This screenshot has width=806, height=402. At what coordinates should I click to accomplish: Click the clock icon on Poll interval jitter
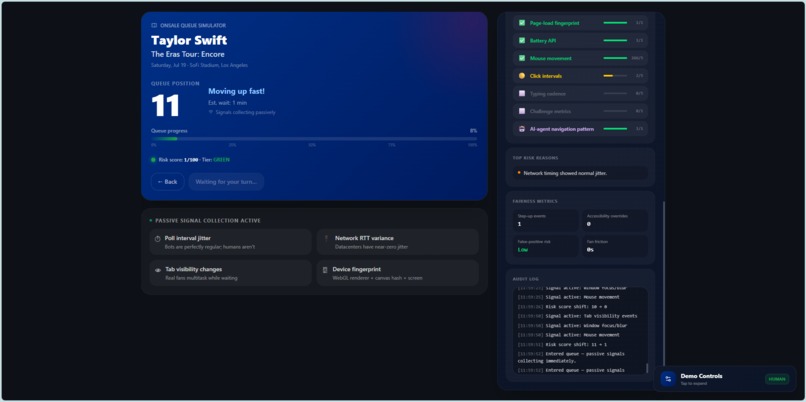click(158, 239)
